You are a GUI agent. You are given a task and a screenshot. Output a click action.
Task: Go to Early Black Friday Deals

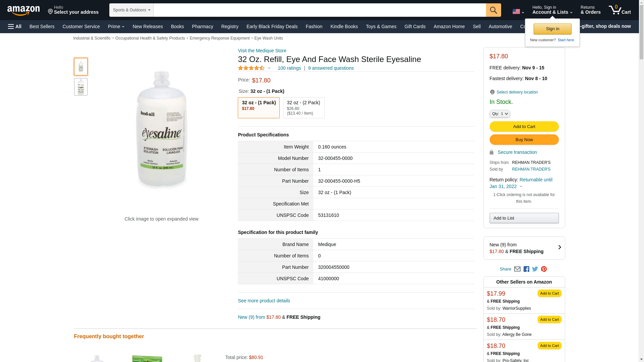[x=272, y=26]
